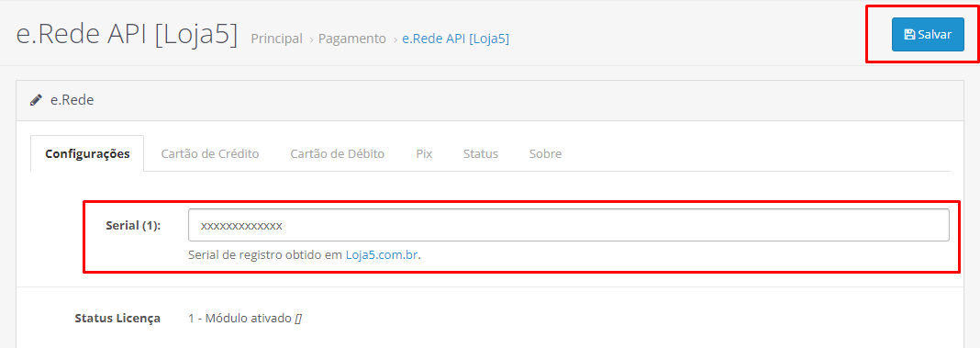Click the large e.Rede API [Loja5] page title
Viewport: 980px width, 348px height.
point(127,35)
